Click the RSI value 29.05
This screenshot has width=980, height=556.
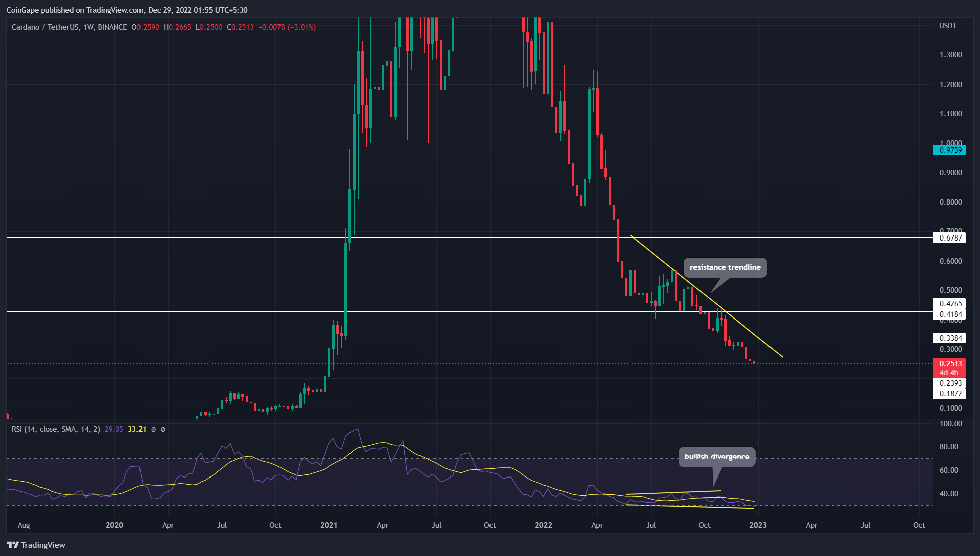point(114,429)
